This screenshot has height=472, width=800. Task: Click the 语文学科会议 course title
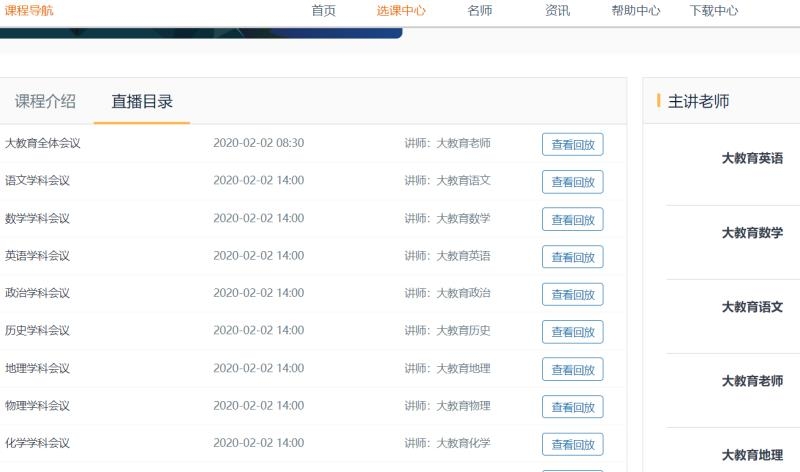point(37,180)
